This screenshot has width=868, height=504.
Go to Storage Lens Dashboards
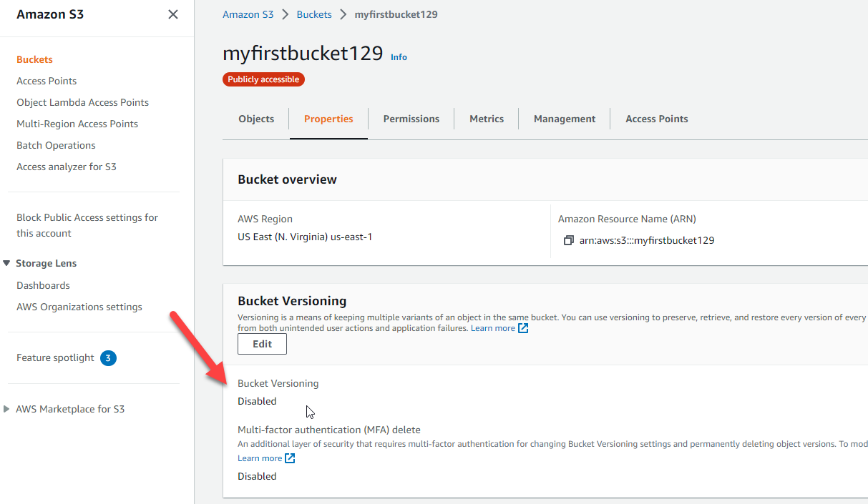click(43, 285)
